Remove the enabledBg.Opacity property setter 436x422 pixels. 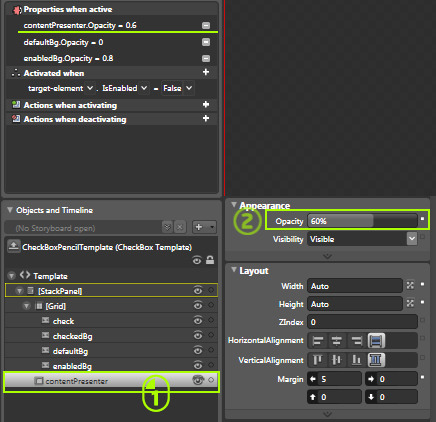point(206,58)
